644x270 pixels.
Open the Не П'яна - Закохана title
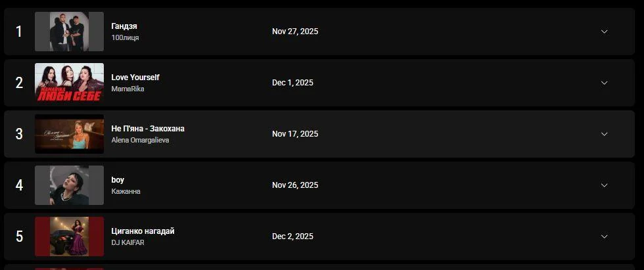tap(148, 129)
